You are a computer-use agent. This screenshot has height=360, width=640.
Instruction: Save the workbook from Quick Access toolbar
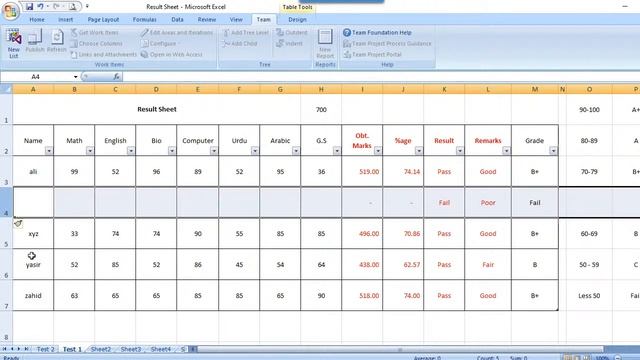click(29, 7)
